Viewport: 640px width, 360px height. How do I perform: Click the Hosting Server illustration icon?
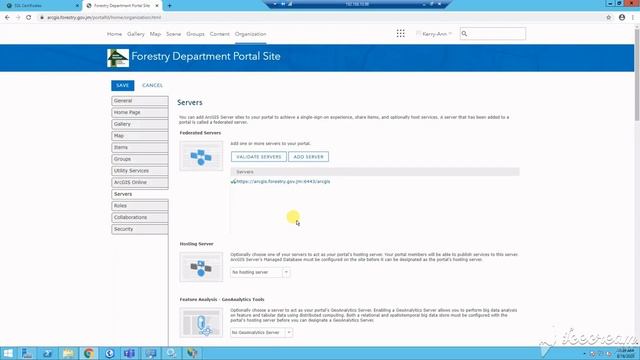click(x=201, y=267)
